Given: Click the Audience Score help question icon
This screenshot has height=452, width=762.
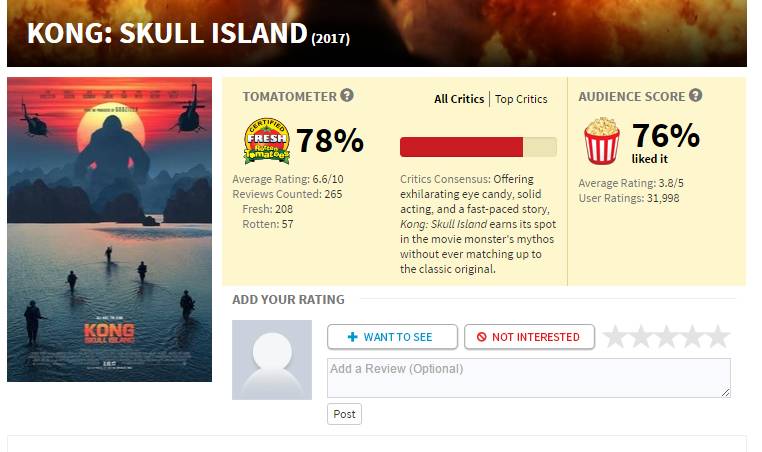Looking at the screenshot, I should point(695,96).
